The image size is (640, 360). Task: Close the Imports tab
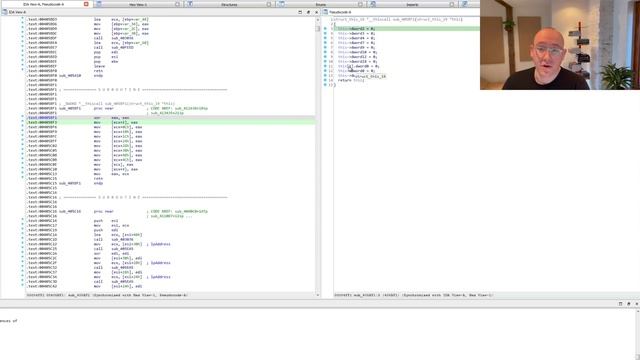coord(451,4)
